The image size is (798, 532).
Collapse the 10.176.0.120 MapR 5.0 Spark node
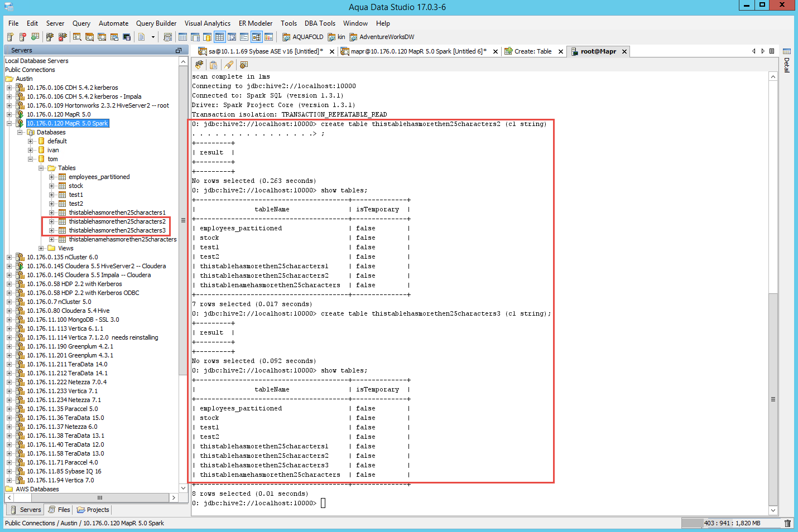pos(9,123)
